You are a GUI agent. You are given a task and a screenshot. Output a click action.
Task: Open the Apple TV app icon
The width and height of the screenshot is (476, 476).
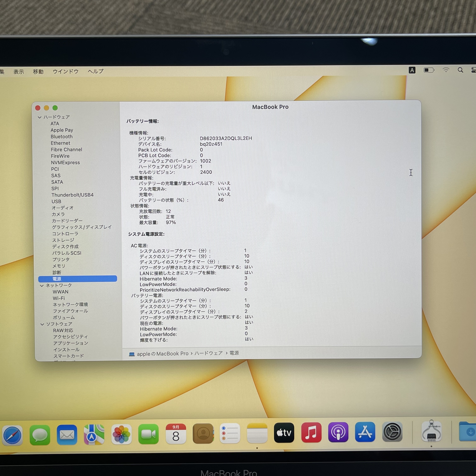284,433
